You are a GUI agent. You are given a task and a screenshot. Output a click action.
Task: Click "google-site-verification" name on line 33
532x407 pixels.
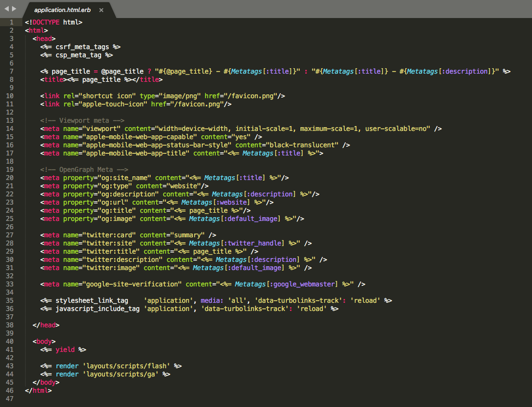pyautogui.click(x=132, y=284)
